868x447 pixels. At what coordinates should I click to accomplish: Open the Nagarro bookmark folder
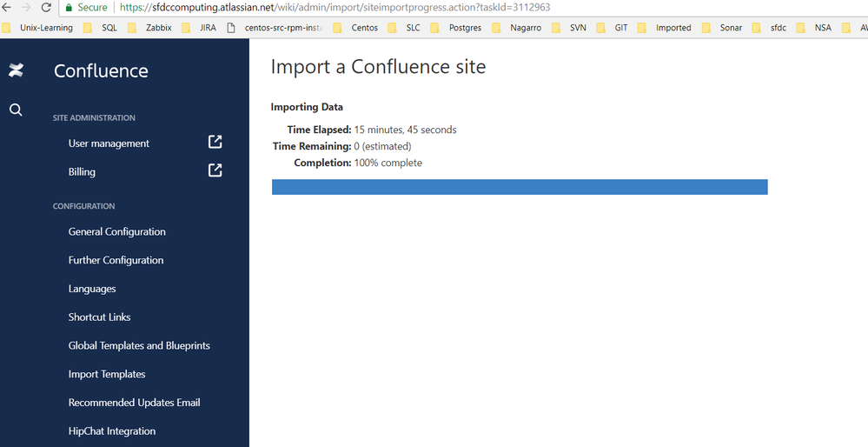coord(517,28)
